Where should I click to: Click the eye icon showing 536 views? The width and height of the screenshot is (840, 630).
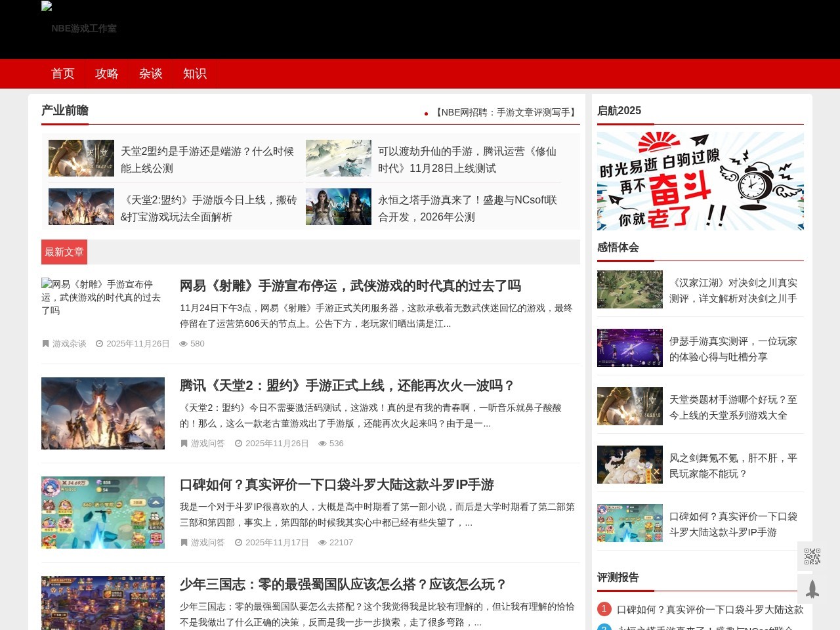pyautogui.click(x=322, y=444)
